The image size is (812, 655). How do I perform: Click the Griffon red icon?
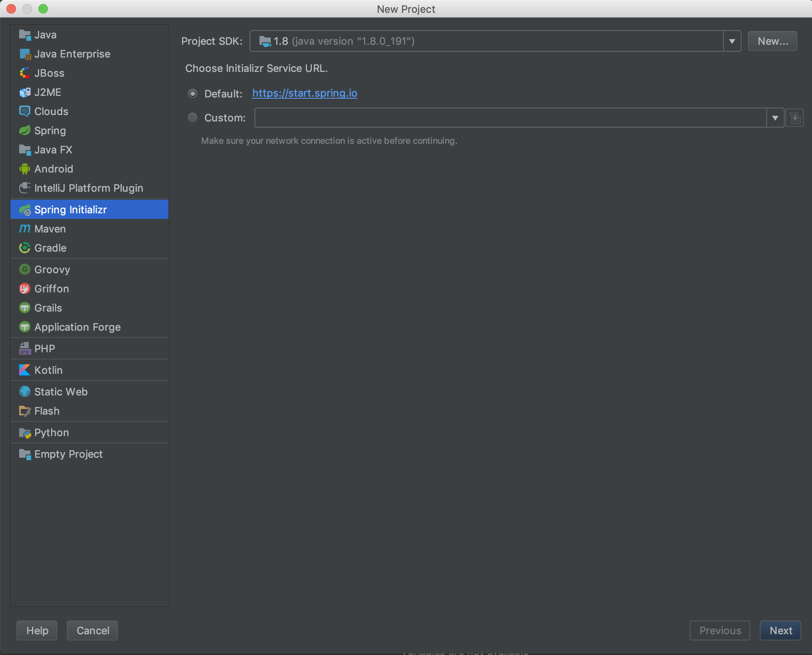tap(25, 289)
